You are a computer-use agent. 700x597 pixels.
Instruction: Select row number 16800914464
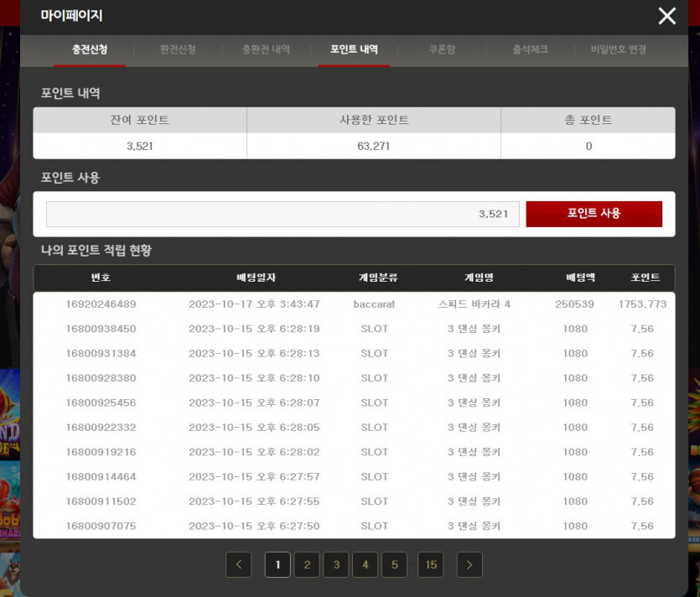tap(101, 476)
